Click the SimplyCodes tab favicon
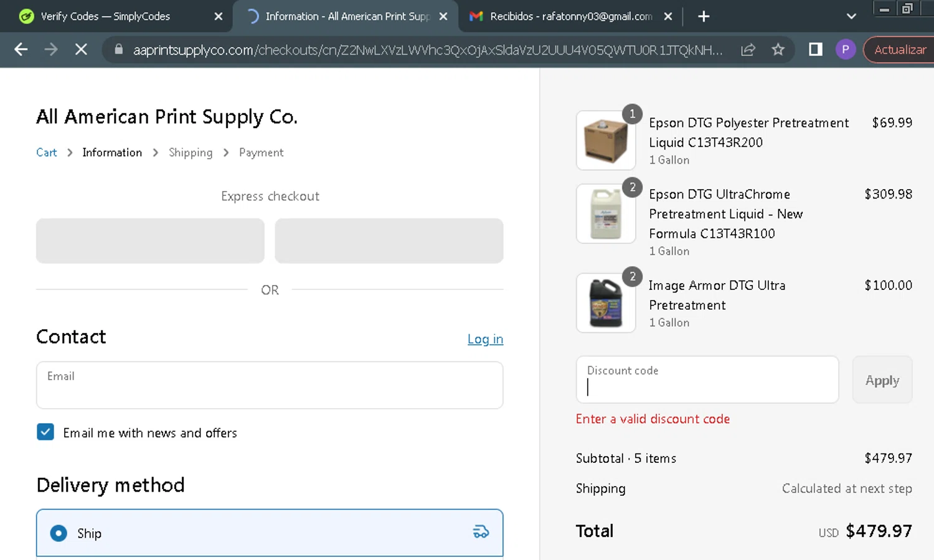 click(26, 17)
